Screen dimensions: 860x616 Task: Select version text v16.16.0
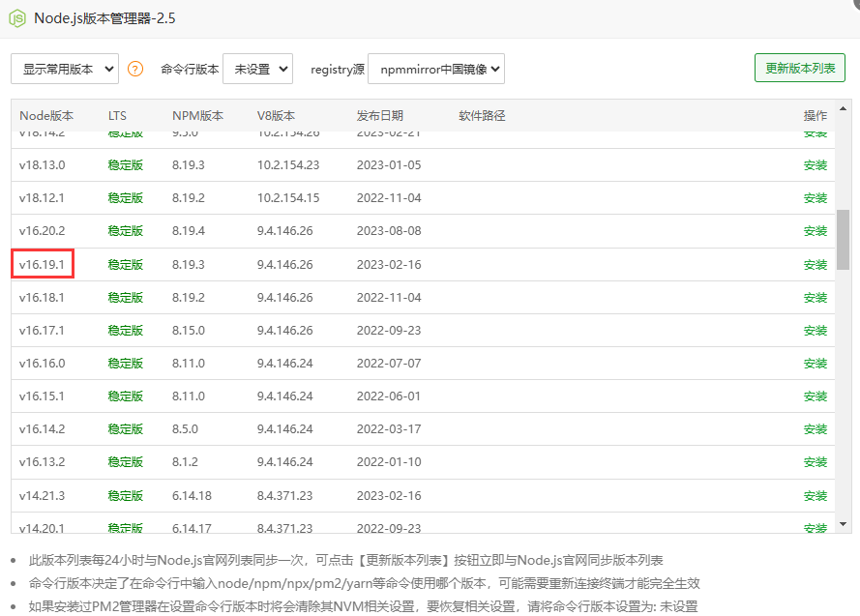43,364
